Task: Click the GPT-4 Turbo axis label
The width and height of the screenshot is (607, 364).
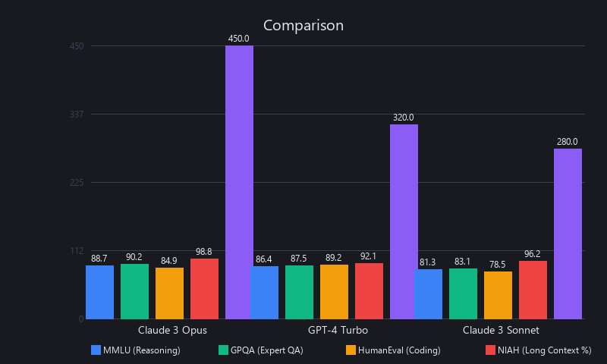Action: (338, 330)
